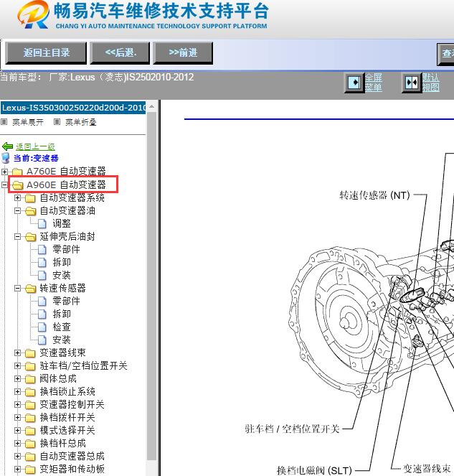Select the 变矩器和传动板 tree item
This screenshot has height=476, width=454.
72,469
